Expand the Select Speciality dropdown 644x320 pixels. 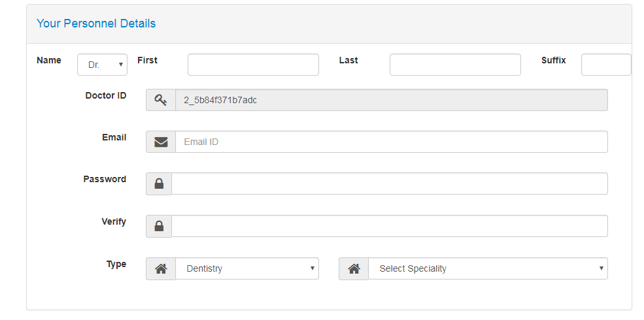click(488, 268)
